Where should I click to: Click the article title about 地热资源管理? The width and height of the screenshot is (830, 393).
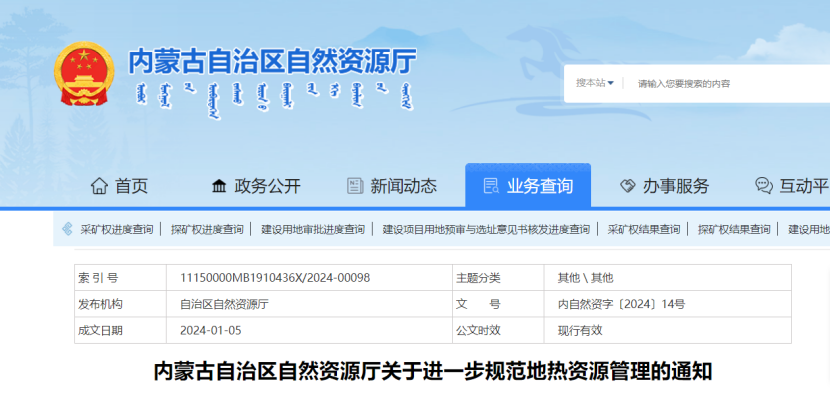point(432,371)
